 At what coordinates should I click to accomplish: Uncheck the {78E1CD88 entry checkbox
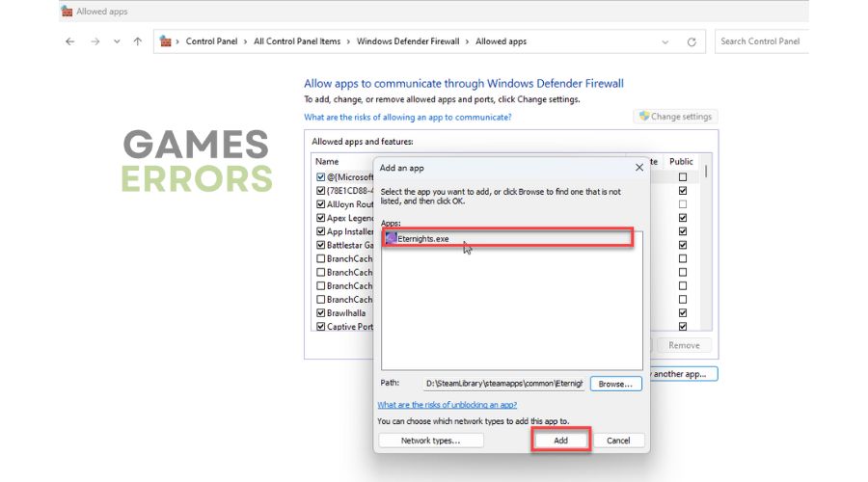320,190
